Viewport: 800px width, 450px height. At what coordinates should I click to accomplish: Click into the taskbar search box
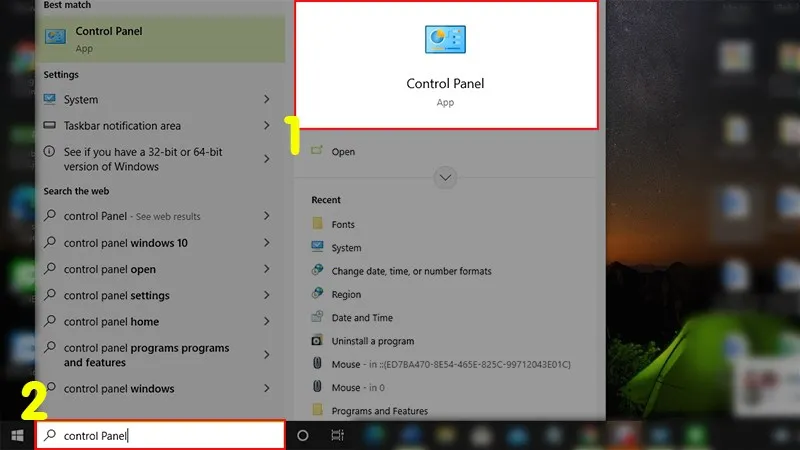point(160,435)
